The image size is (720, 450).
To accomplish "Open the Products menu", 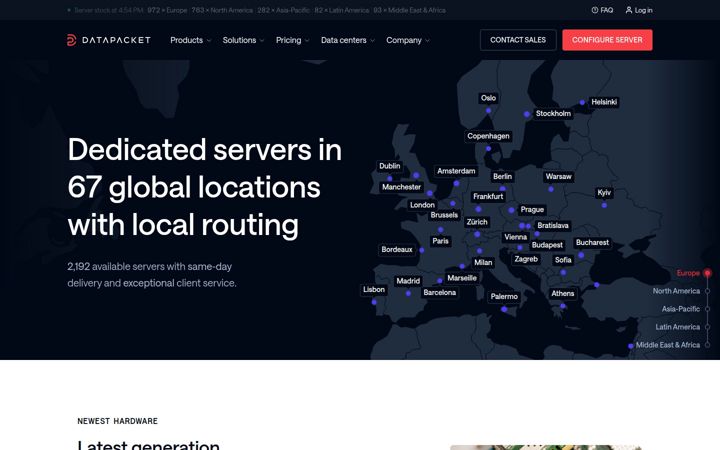I will click(191, 40).
